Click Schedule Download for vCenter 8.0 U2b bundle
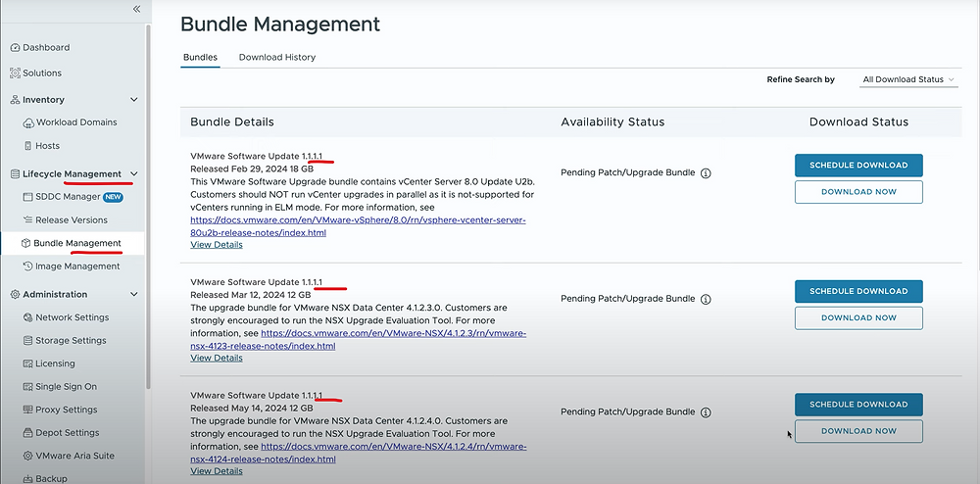 (858, 166)
